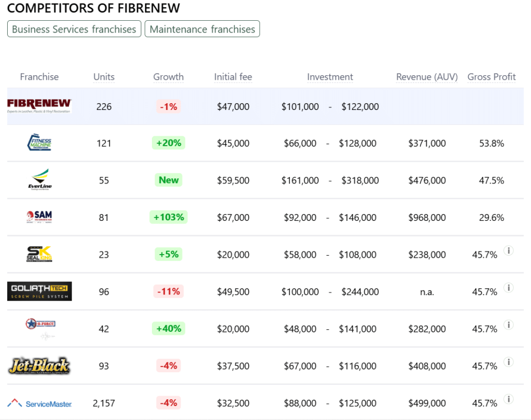
Task: Open the G-Force franchise logo
Action: 40,328
